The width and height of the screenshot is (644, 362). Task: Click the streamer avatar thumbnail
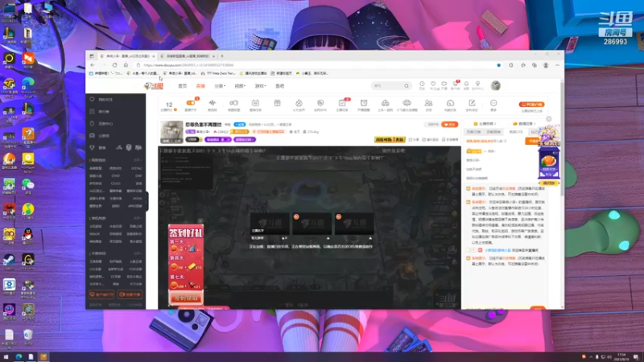171,132
